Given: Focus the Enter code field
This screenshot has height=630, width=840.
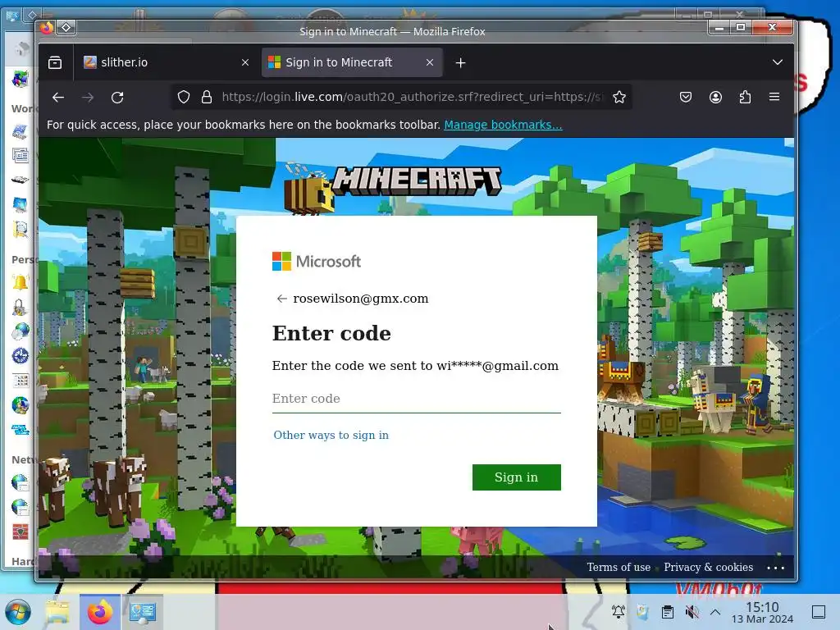Looking at the screenshot, I should pos(416,399).
